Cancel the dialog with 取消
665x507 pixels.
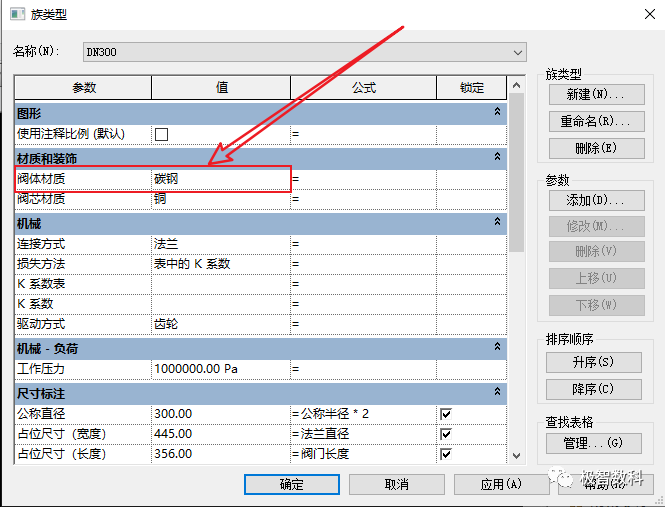397,484
